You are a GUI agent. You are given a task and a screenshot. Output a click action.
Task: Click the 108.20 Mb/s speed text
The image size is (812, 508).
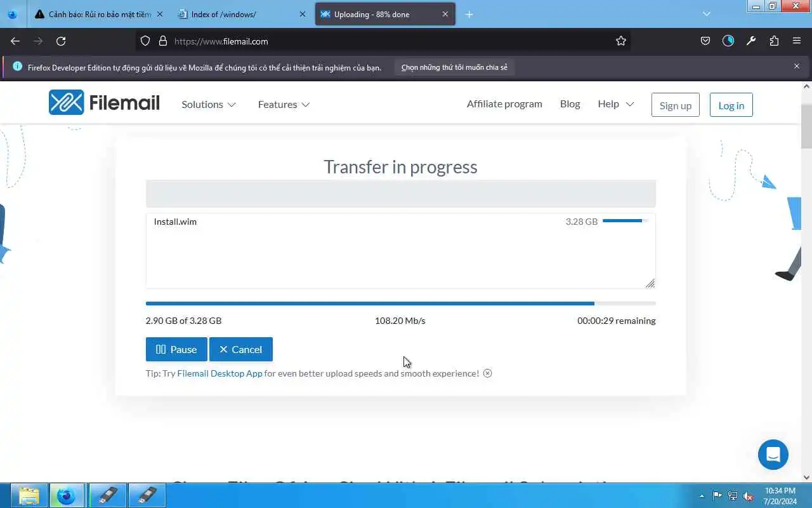click(400, 321)
